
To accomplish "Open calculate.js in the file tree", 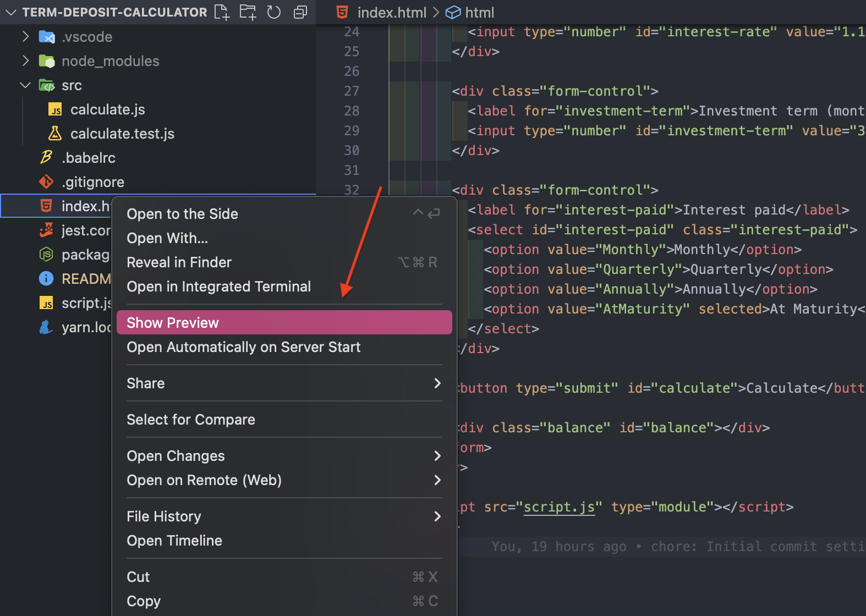I will pos(108,109).
